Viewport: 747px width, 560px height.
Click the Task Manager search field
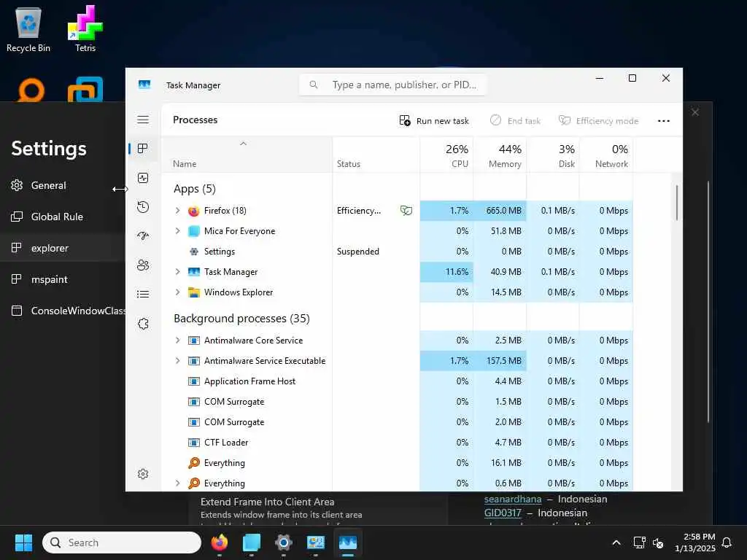click(392, 85)
